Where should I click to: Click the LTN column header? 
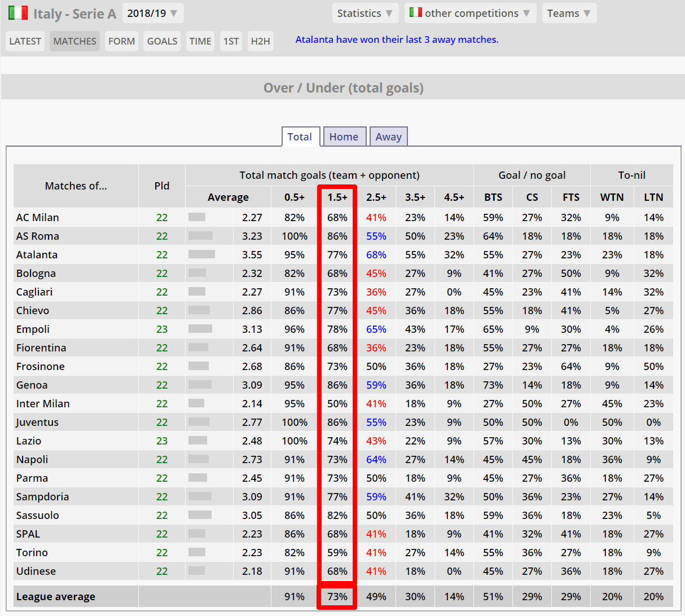(653, 197)
